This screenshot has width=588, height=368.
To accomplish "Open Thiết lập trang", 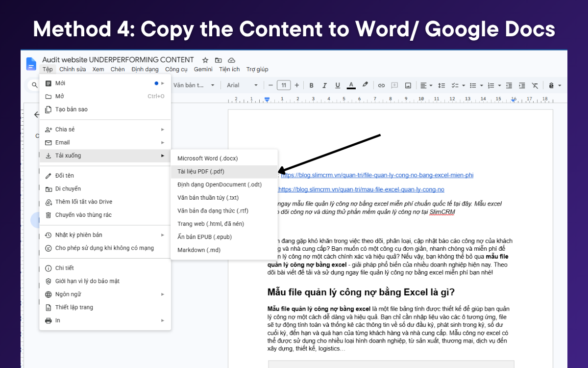I will (x=105, y=308).
